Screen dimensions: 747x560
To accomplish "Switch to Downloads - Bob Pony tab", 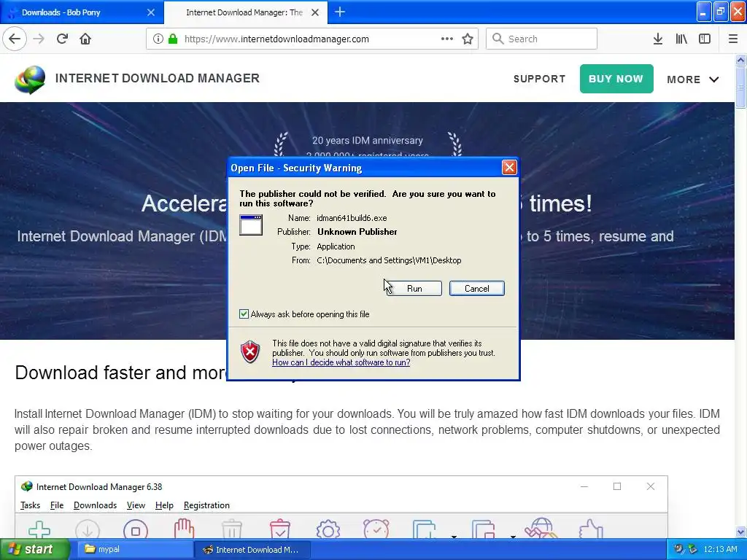I will pos(82,12).
